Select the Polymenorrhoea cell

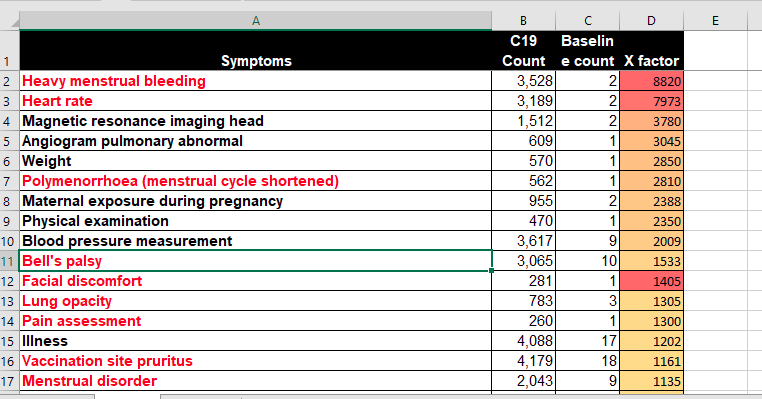click(256, 181)
